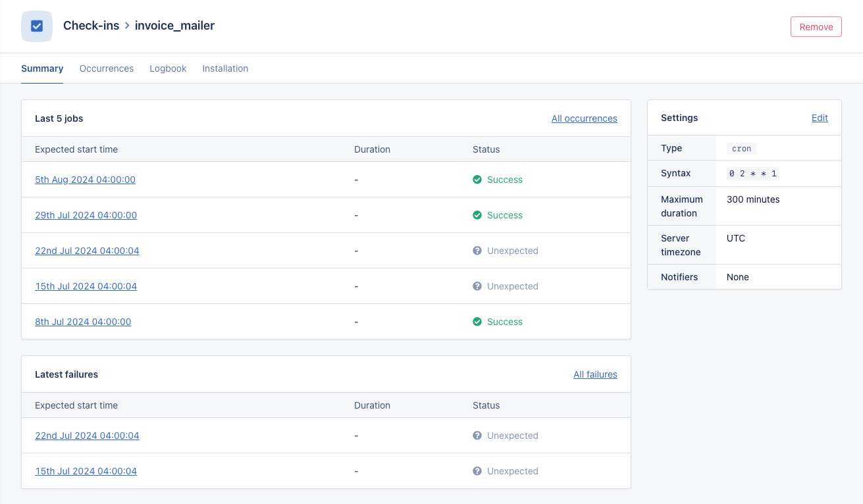Click the Success icon beside 29th Jul 04:00:00

pyautogui.click(x=477, y=214)
